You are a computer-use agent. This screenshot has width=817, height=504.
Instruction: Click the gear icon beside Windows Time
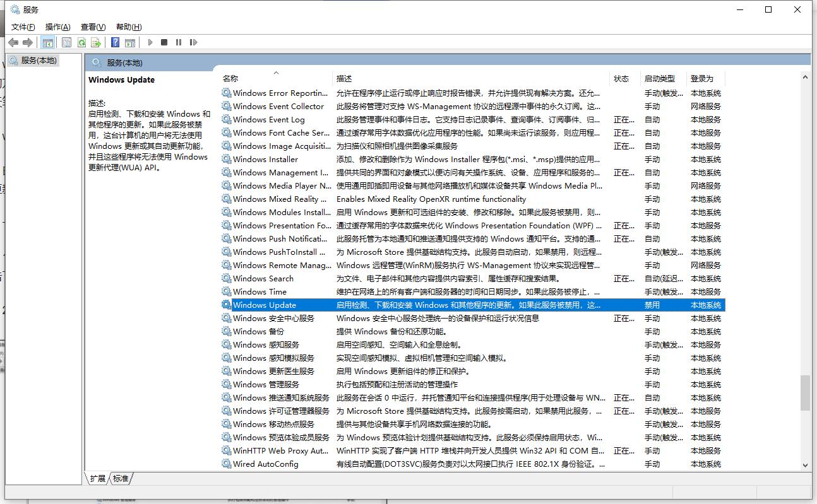(x=227, y=291)
